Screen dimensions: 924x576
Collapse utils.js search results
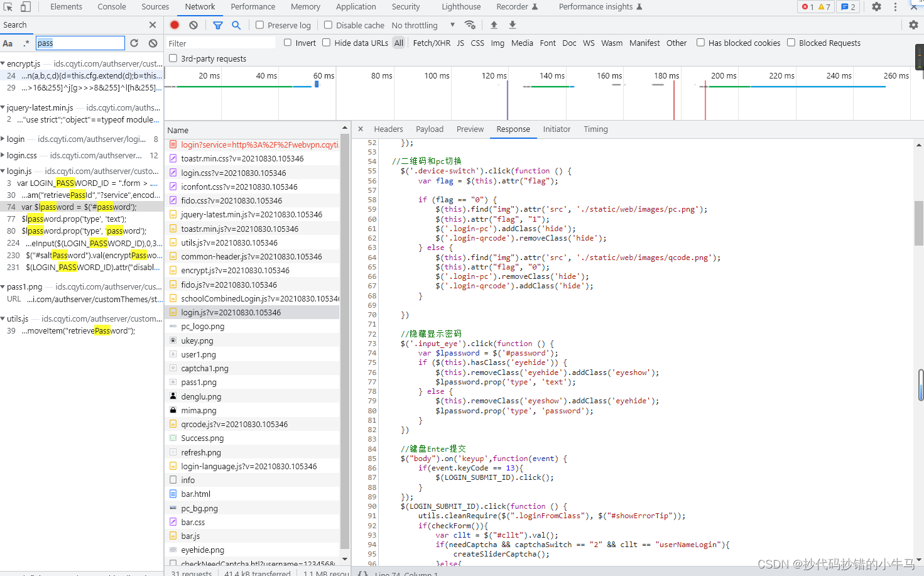(3, 319)
